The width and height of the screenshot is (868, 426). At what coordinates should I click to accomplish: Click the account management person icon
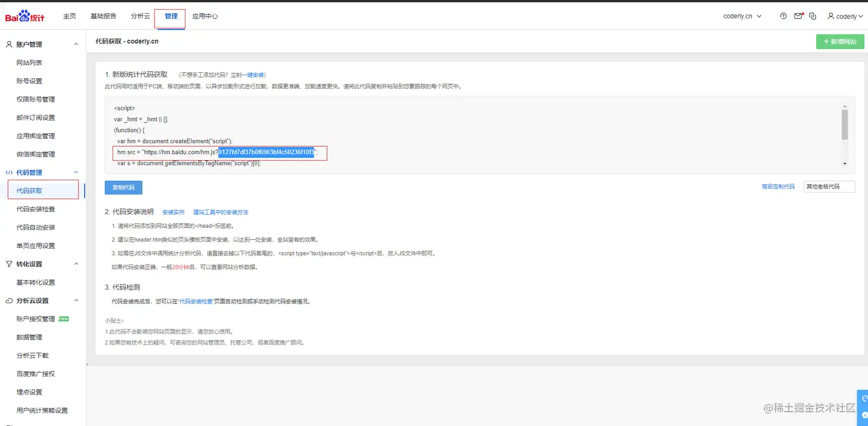point(9,44)
